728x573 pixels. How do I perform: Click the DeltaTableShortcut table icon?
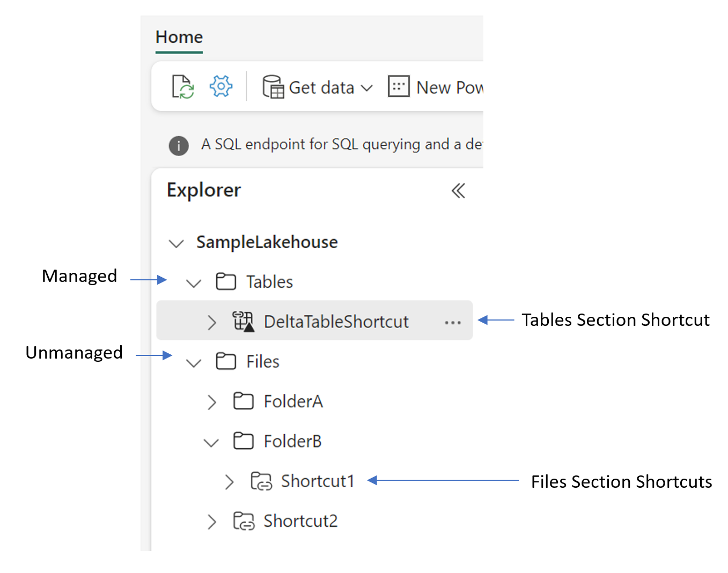(243, 322)
